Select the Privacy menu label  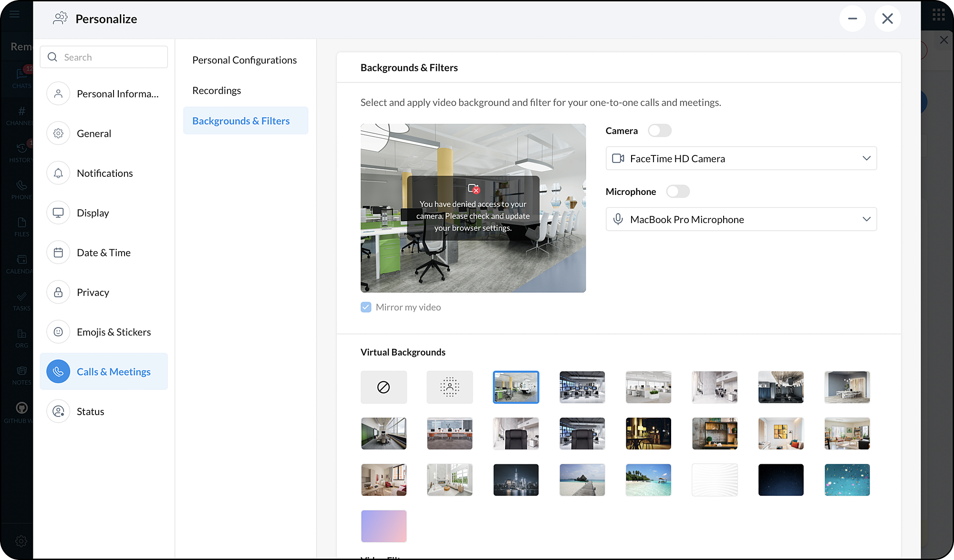(x=93, y=292)
